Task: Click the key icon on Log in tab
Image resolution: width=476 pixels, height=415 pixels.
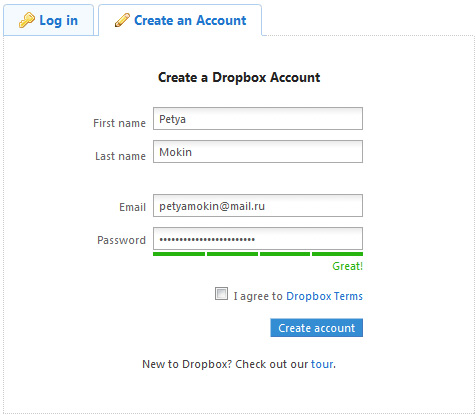Action: point(27,20)
